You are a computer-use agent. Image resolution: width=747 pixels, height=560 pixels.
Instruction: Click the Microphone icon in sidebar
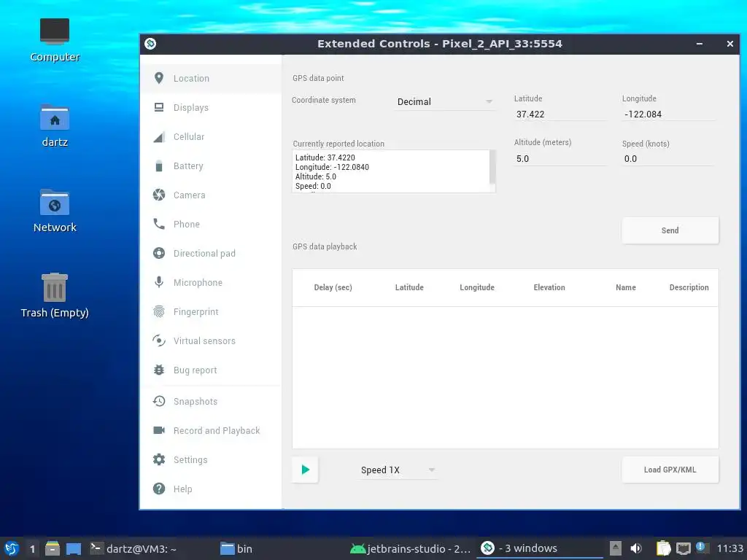point(159,282)
